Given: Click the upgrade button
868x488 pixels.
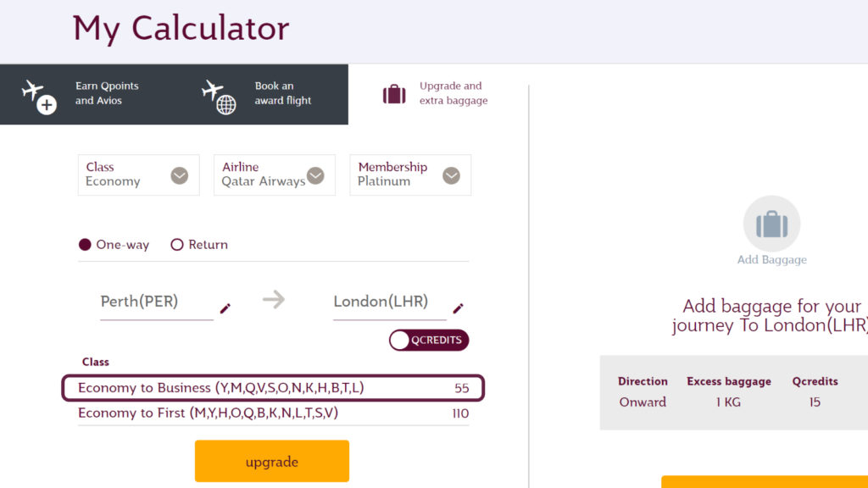Looking at the screenshot, I should pos(271,461).
